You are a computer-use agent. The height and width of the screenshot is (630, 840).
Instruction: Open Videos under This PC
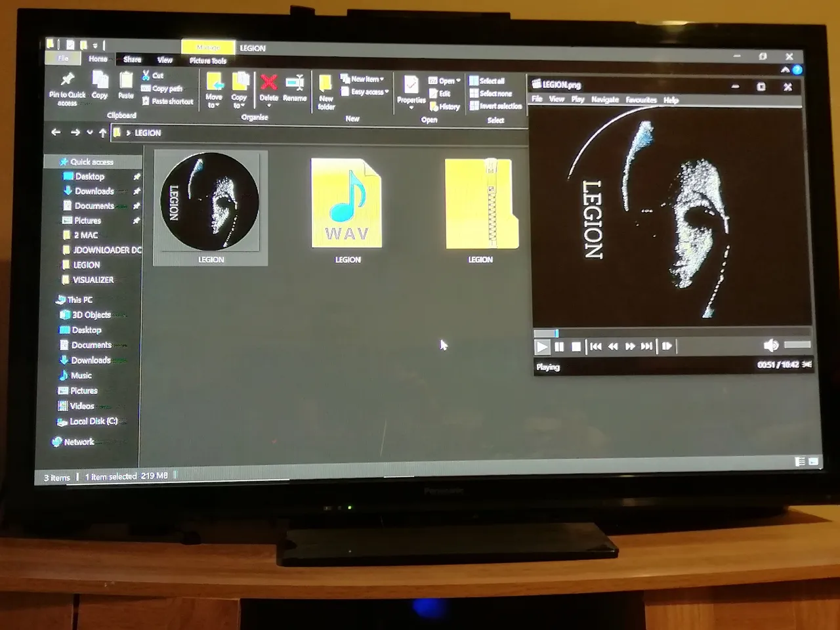tap(82, 406)
